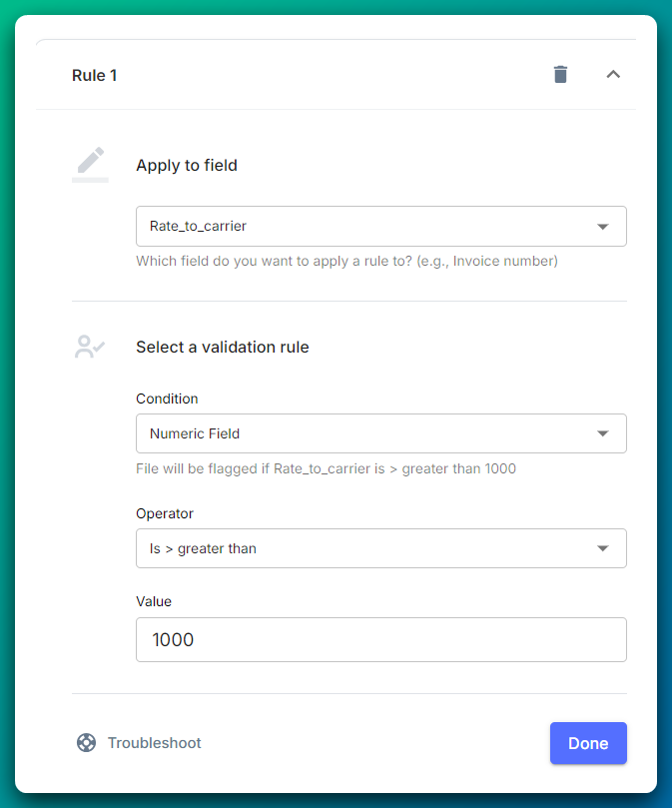Click the chevron on the Rate_to_carrier dropdown
Viewport: 672px width, 808px height.
coord(603,227)
